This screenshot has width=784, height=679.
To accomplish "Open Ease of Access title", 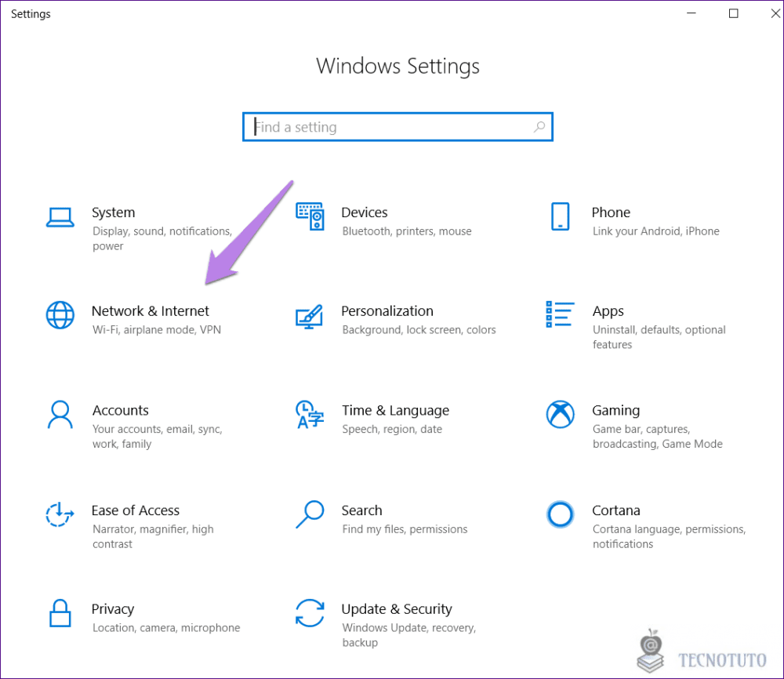I will pyautogui.click(x=136, y=510).
